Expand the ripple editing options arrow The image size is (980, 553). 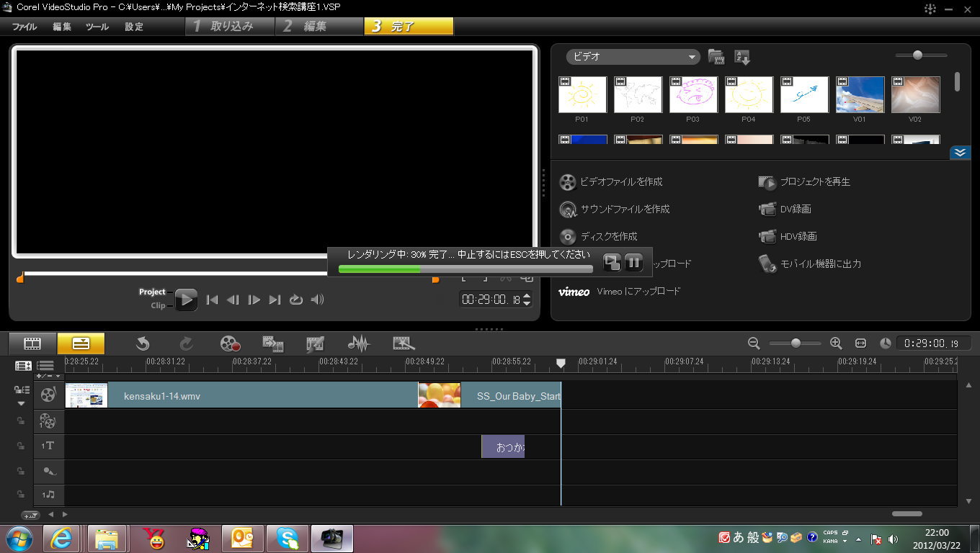click(21, 403)
